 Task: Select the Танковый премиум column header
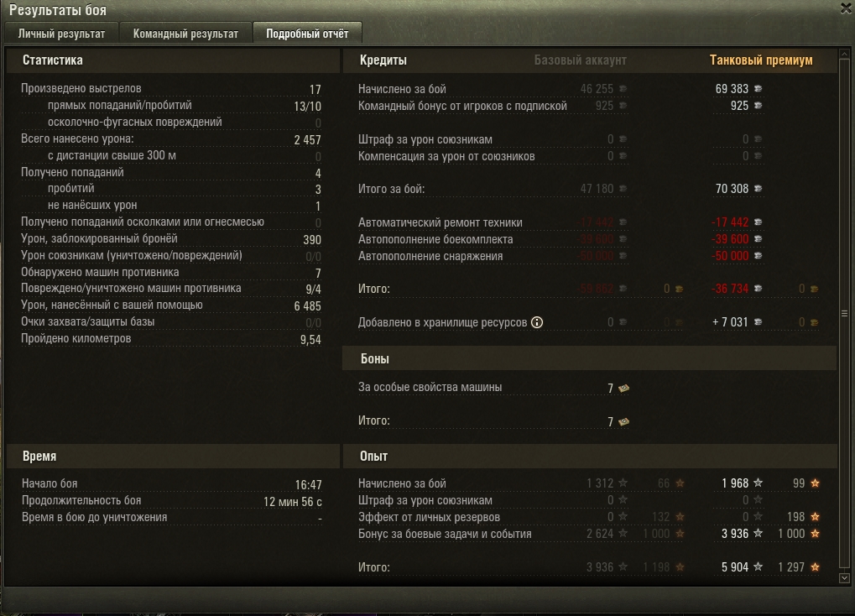pyautogui.click(x=761, y=60)
